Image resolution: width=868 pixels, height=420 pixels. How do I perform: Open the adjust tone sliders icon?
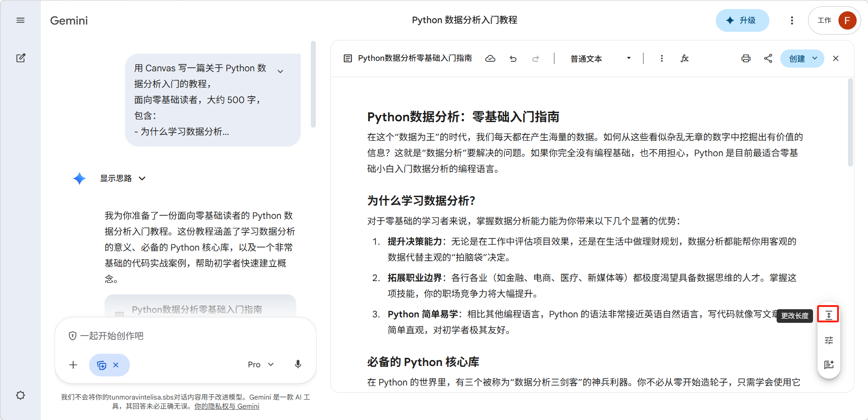click(828, 340)
